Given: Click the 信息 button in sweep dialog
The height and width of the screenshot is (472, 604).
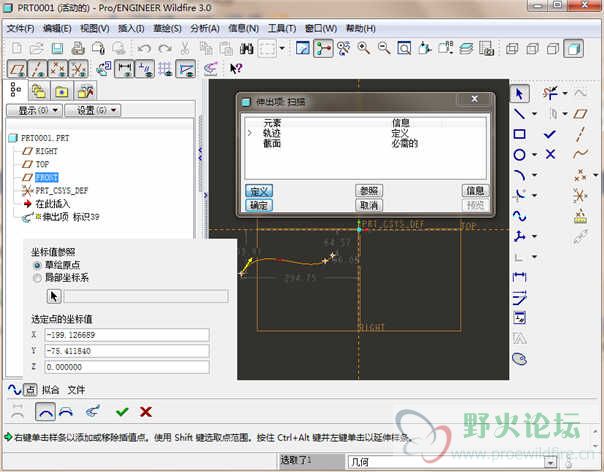Looking at the screenshot, I should point(475,191).
